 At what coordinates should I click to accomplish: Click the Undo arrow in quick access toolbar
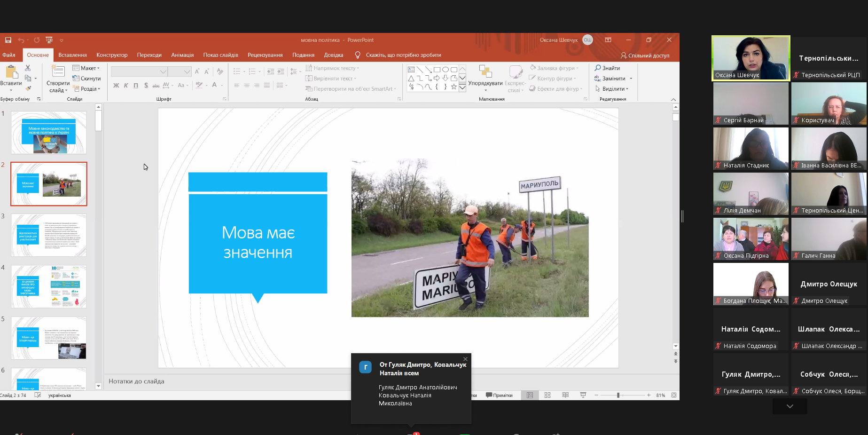[21, 40]
